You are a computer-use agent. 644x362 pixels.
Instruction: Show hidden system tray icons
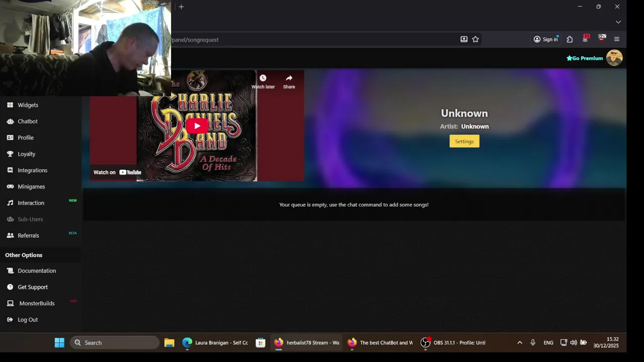(x=520, y=343)
